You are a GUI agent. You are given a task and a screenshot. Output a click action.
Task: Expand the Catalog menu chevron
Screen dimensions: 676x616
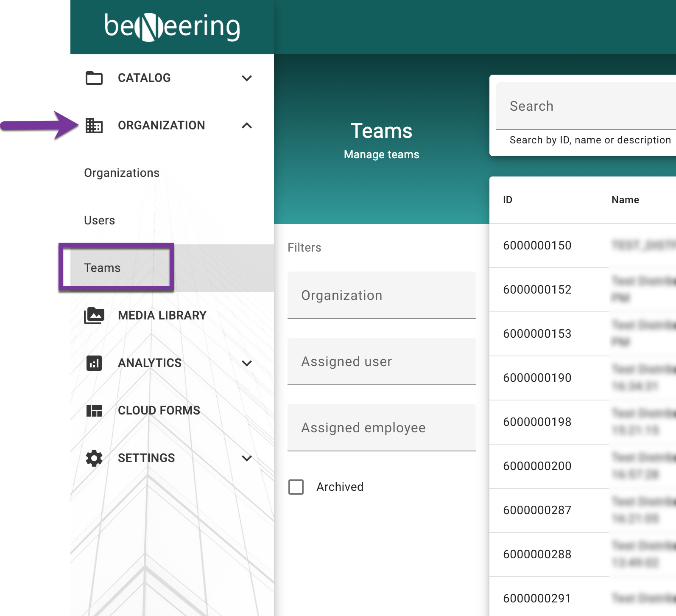click(x=247, y=78)
